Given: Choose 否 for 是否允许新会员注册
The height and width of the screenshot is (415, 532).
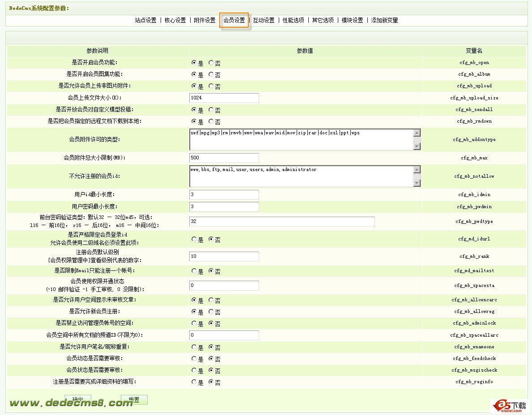Looking at the screenshot, I should pyautogui.click(x=211, y=312).
